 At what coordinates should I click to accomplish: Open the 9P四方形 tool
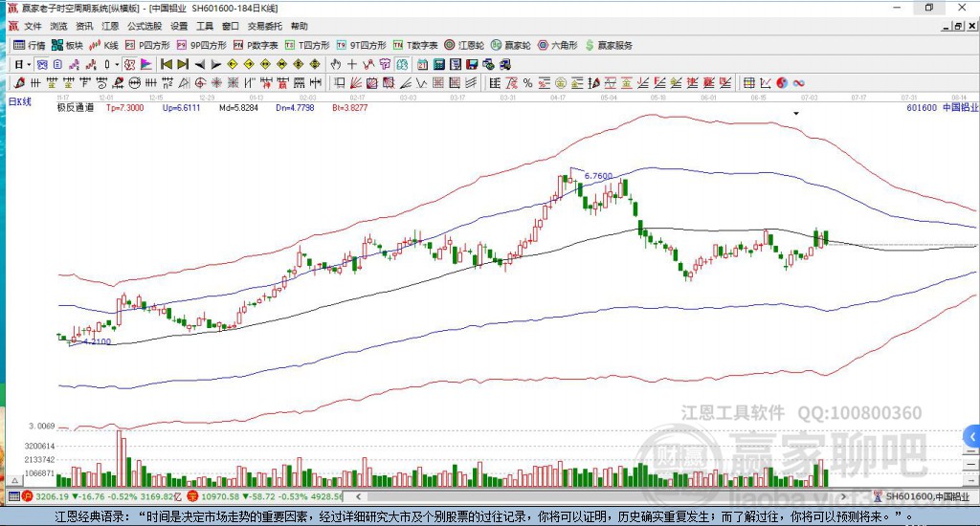click(201, 46)
